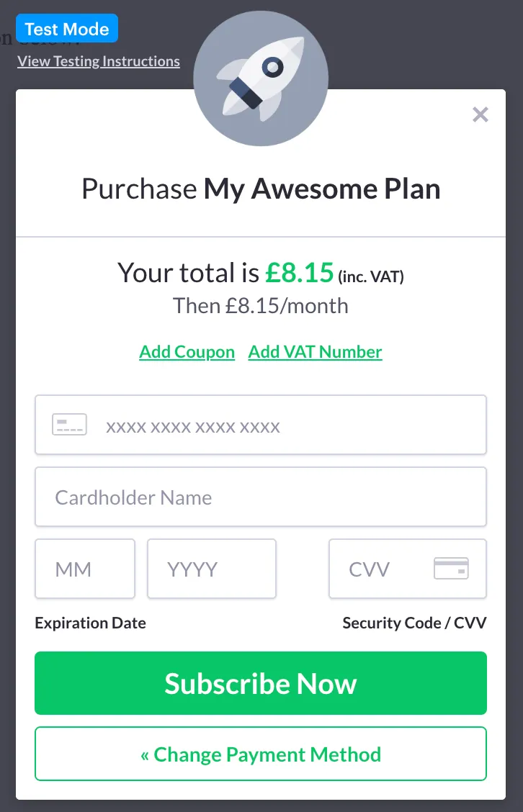The height and width of the screenshot is (812, 523).
Task: Click the credit card icon in card number field
Action: pos(69,424)
